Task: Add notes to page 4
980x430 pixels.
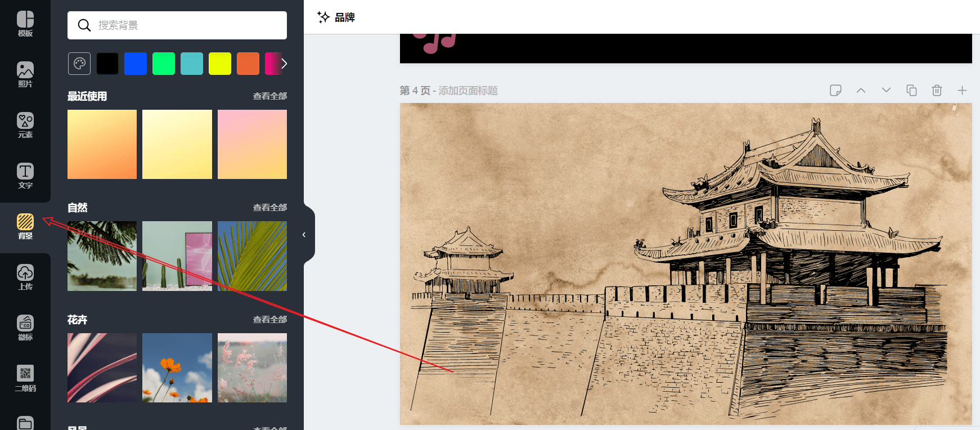Action: [835, 90]
